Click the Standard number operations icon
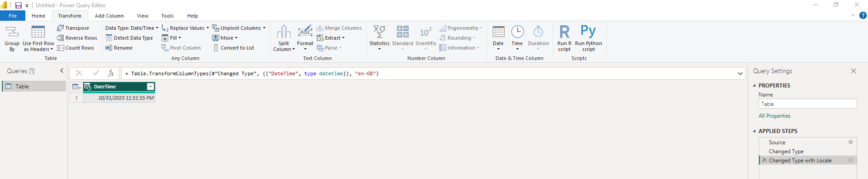868x179 pixels. pos(402,32)
